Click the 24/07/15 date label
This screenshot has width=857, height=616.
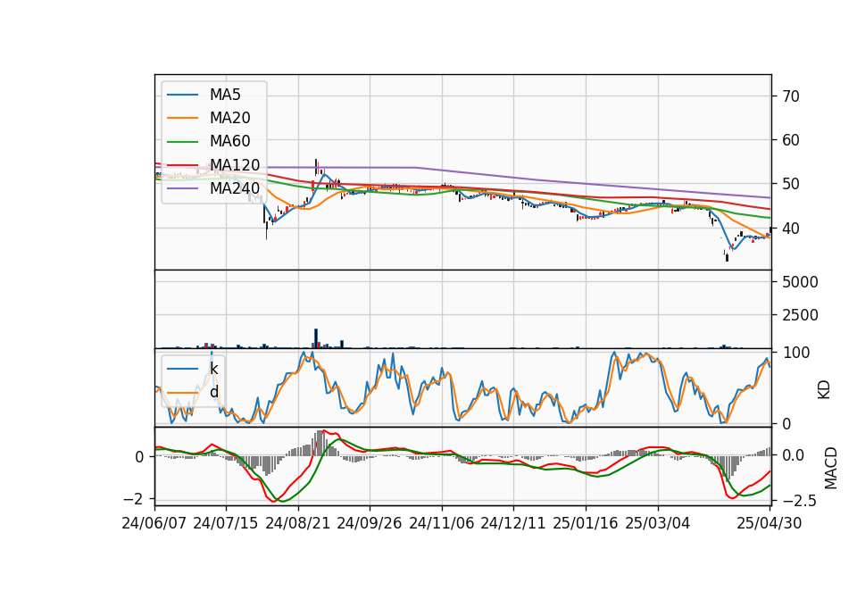[x=226, y=523]
